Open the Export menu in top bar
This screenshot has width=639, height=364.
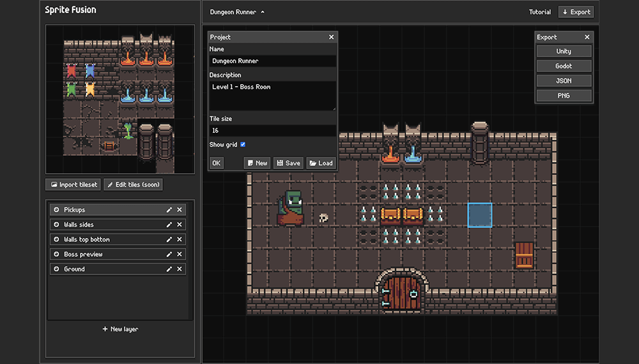[x=576, y=12]
